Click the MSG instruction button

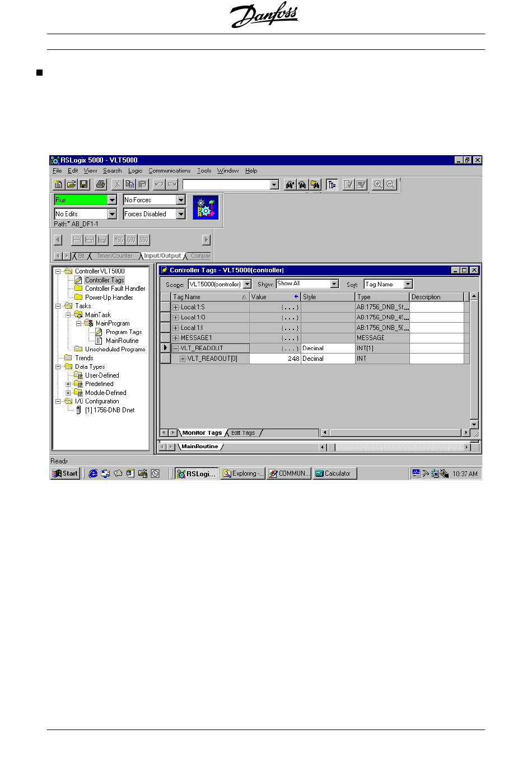pyautogui.click(x=119, y=240)
